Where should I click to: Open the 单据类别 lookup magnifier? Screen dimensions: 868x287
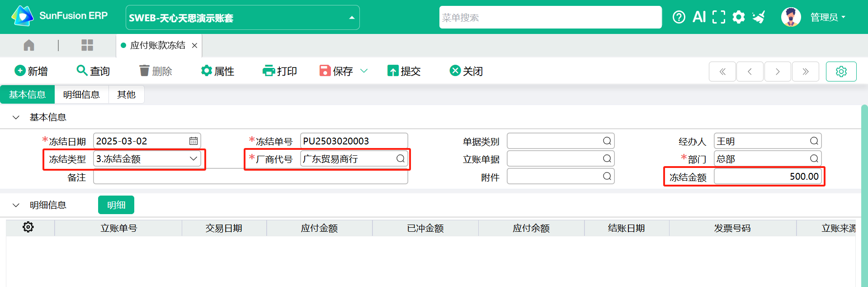click(x=607, y=141)
